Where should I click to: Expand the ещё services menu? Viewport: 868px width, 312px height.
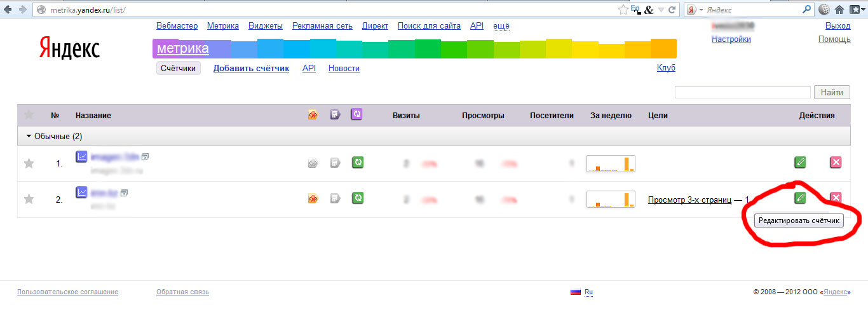(501, 26)
